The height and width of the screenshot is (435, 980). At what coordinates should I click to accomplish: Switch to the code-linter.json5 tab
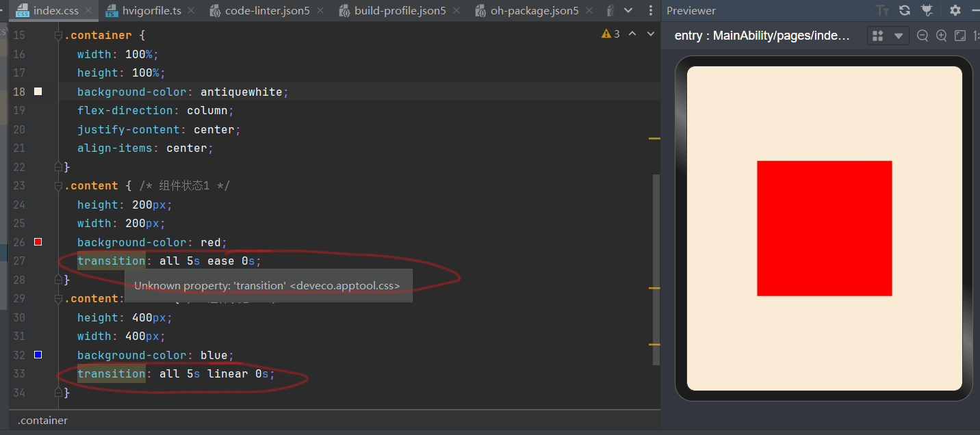[x=269, y=11]
